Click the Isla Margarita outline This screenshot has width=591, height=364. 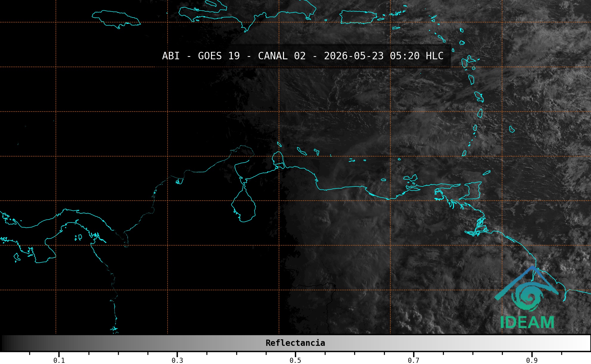[x=410, y=178]
